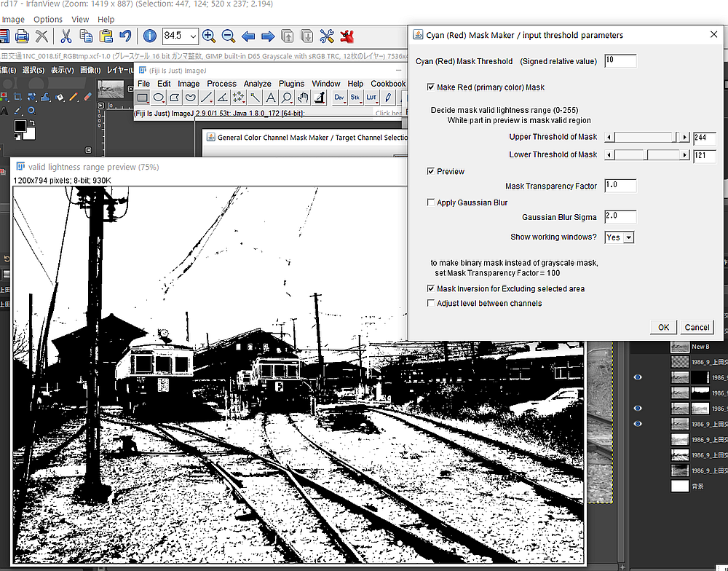Check Adjust level between channels
This screenshot has width=728, height=571.
point(432,303)
